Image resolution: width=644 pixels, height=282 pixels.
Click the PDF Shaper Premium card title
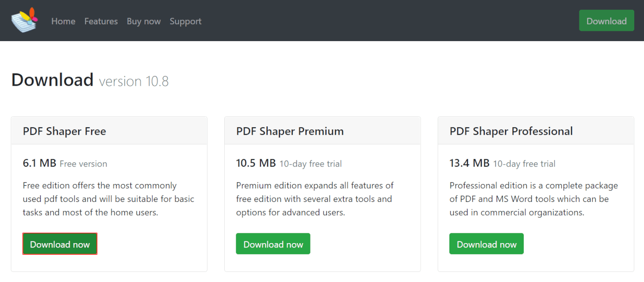[x=290, y=131]
